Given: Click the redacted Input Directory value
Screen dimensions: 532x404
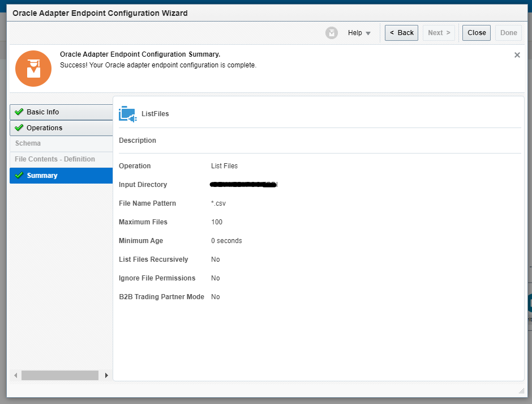Looking at the screenshot, I should pyautogui.click(x=243, y=185).
